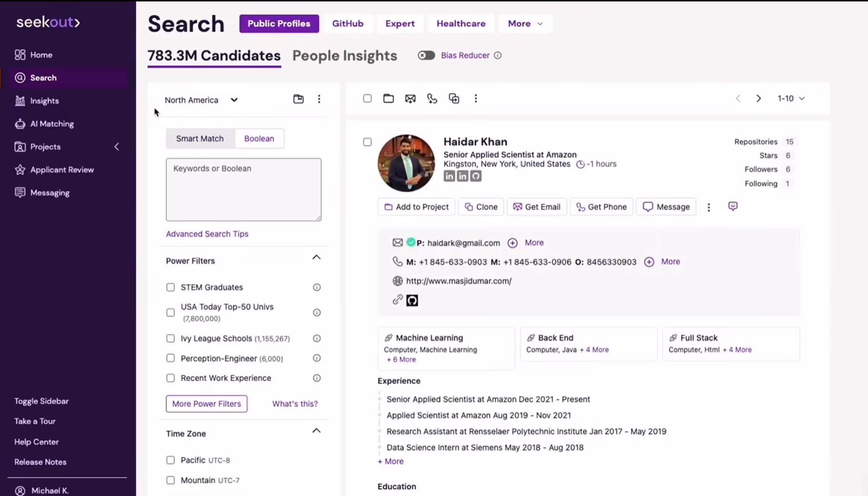
Task: Open the What's this? link
Action: [295, 404]
